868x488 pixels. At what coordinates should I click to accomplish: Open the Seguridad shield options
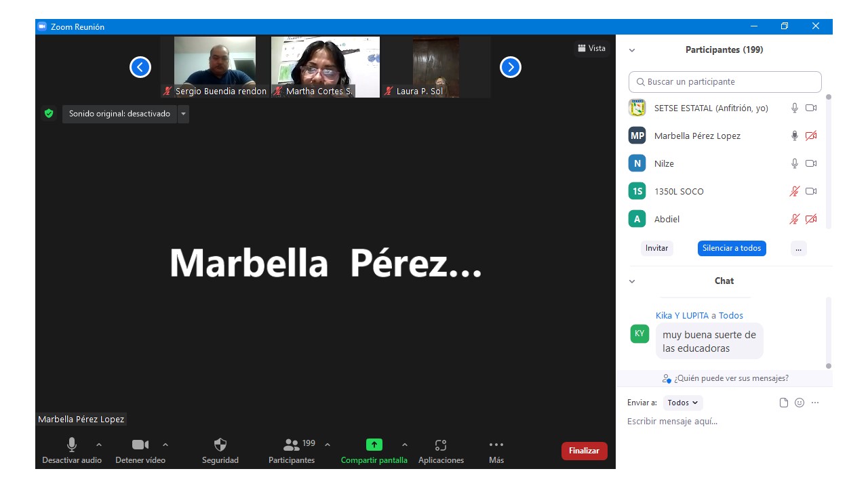click(x=220, y=451)
